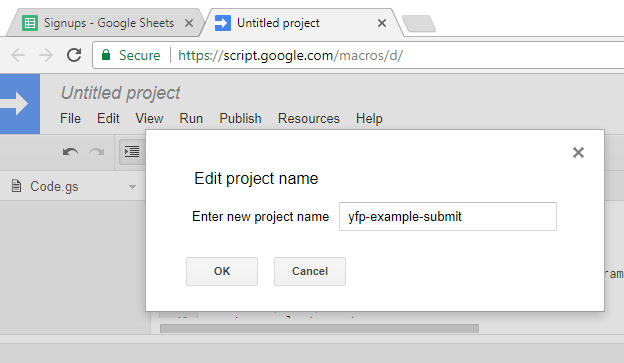Open the Run menu
Viewport: 624px width, 363px height.
point(191,118)
